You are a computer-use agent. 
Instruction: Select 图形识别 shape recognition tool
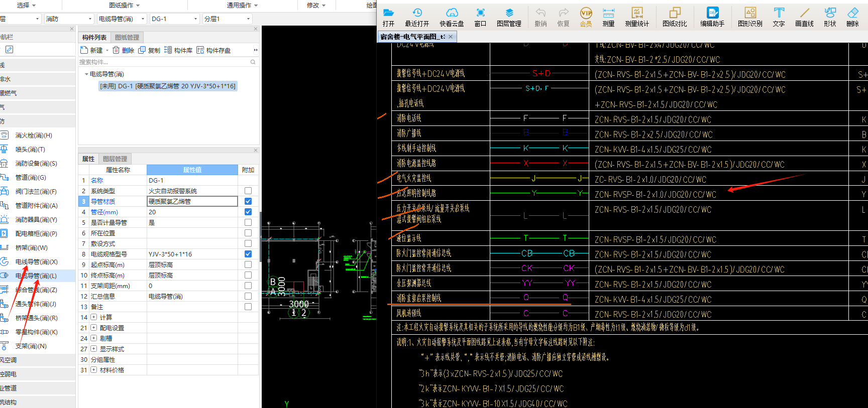[x=750, y=17]
